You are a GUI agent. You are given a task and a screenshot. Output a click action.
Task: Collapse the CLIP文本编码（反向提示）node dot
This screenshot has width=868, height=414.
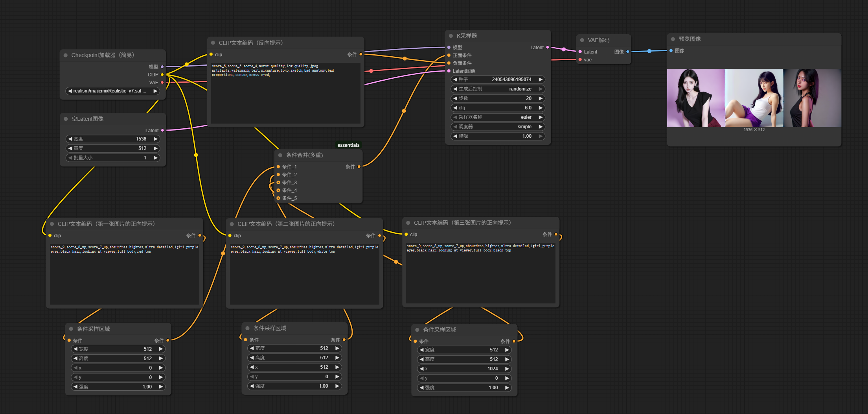pos(213,43)
